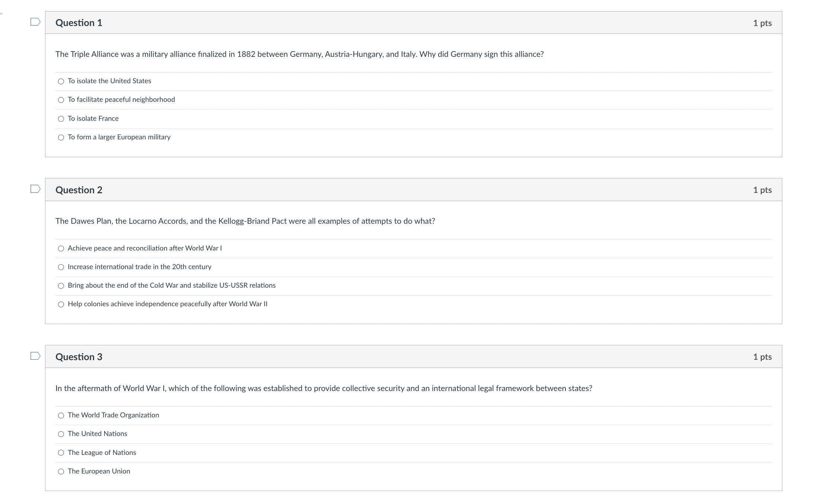Select 'To isolate the United States'
Viewport: 840px width, 504px height.
point(61,81)
